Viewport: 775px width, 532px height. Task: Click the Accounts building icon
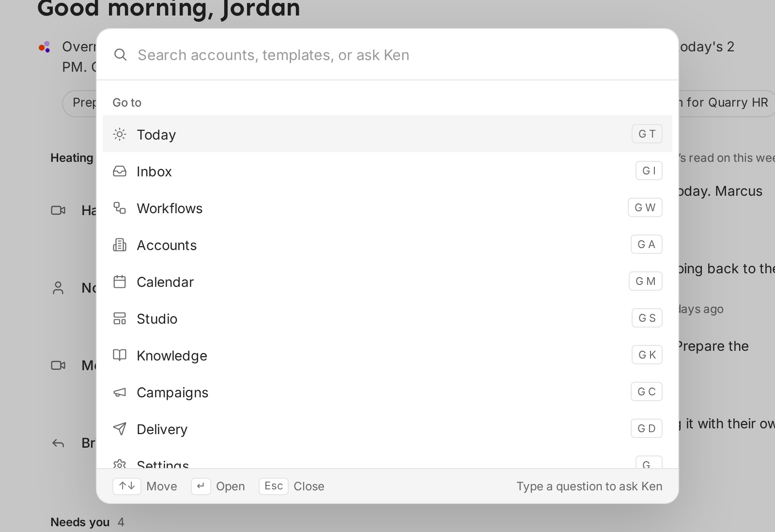pos(120,245)
